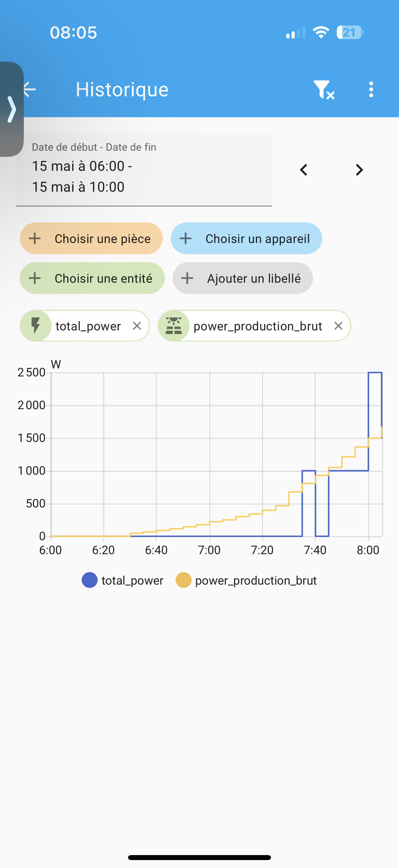This screenshot has width=399, height=868.
Task: Remove the power_production_brut entity chip
Action: (x=338, y=326)
